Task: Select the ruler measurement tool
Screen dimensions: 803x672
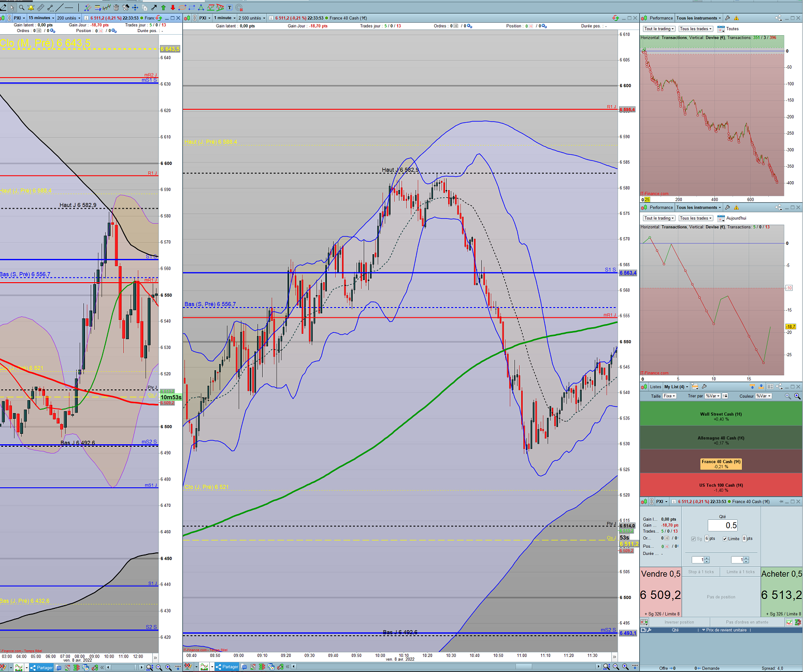Action: pos(40,7)
